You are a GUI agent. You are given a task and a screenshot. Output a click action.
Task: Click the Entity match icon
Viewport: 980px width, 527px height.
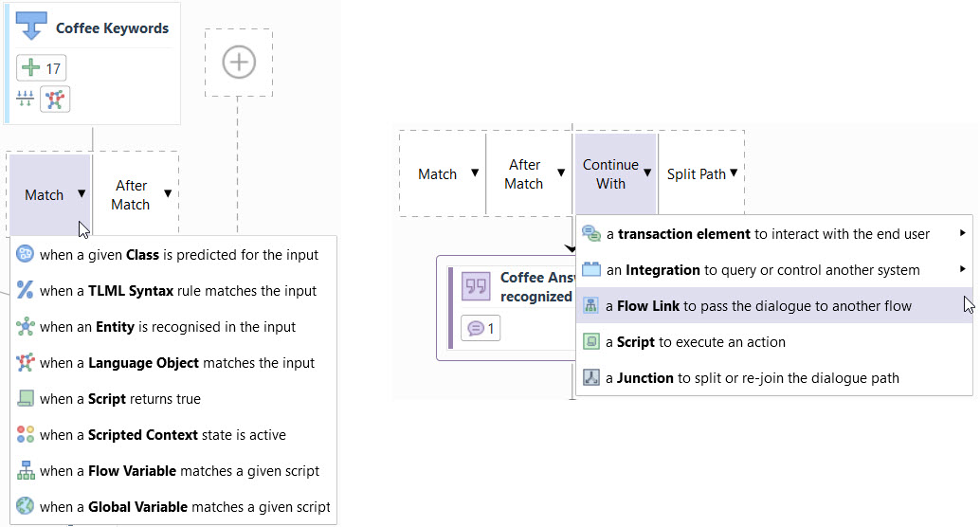[26, 326]
